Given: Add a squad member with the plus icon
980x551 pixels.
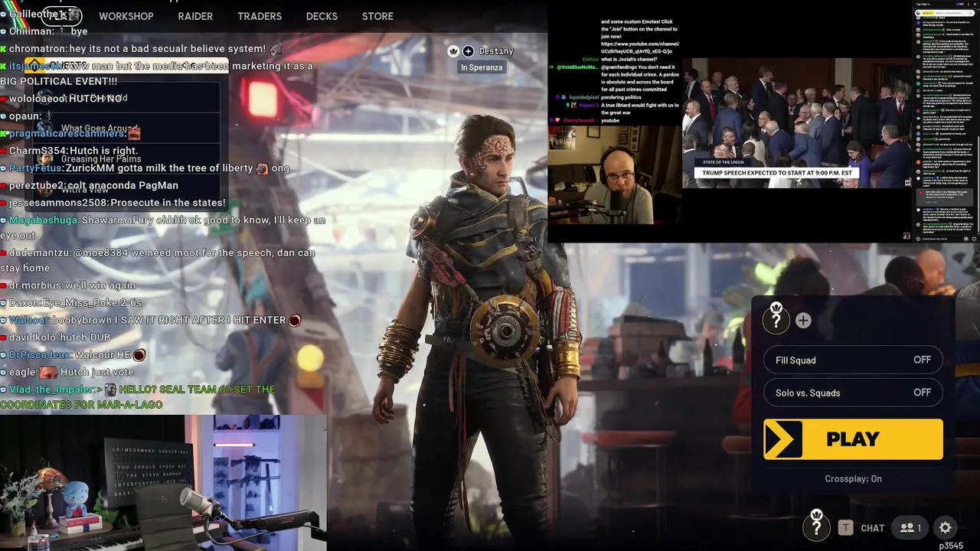Looking at the screenshot, I should [803, 321].
